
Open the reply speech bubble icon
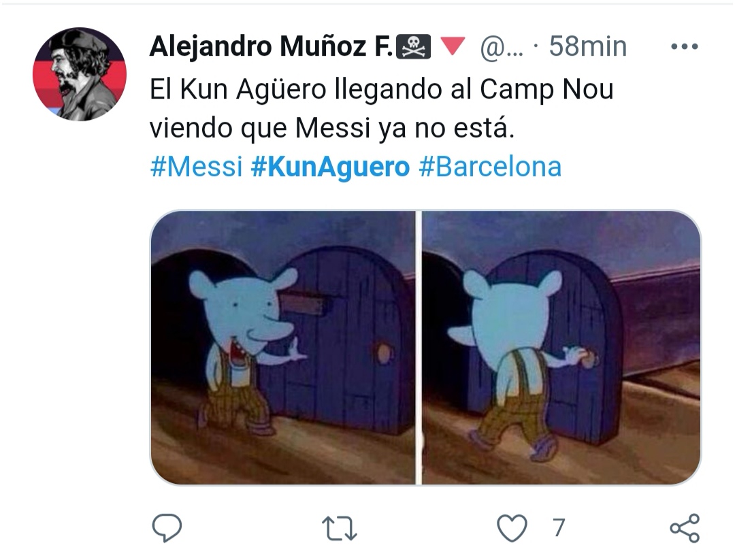[x=167, y=527]
